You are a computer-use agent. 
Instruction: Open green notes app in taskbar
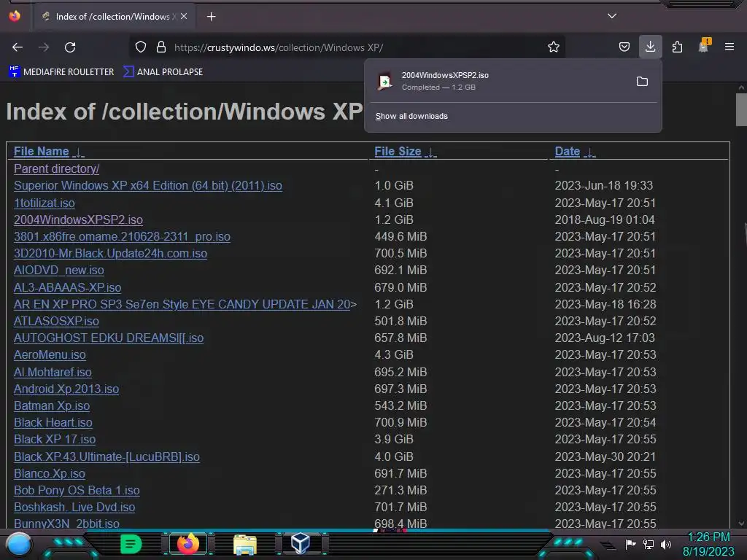(x=131, y=544)
